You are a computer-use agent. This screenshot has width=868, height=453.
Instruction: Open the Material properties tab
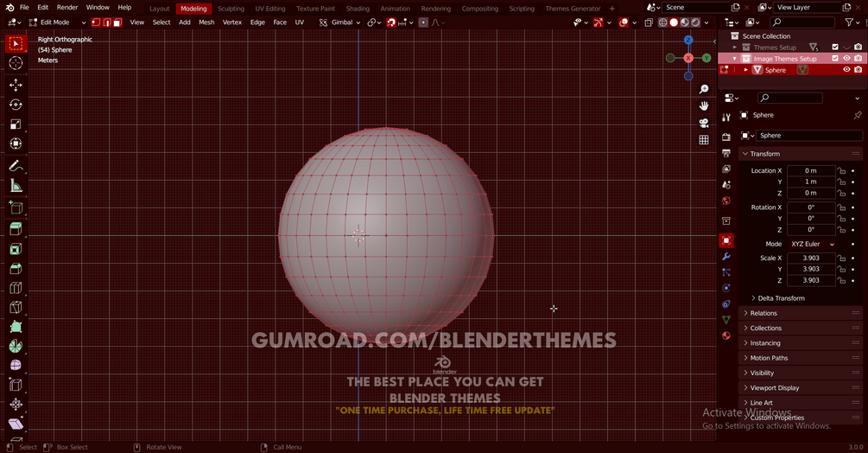click(726, 335)
